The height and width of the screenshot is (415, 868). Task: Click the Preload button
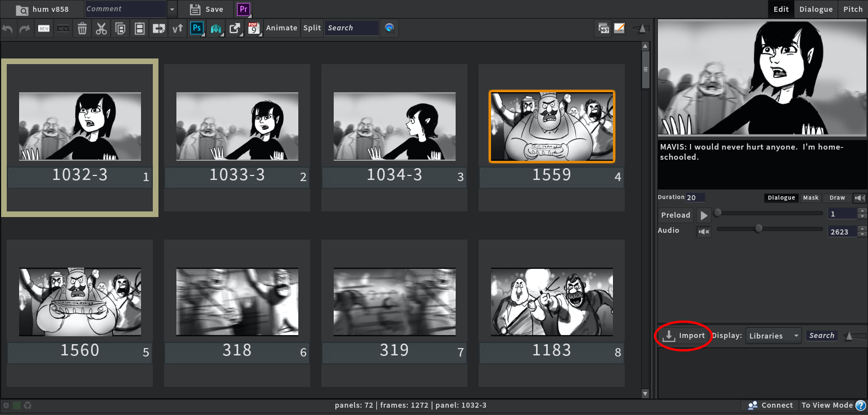pos(675,215)
